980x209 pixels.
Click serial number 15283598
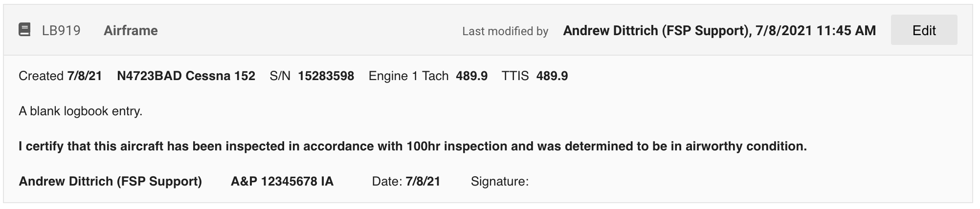coord(326,76)
